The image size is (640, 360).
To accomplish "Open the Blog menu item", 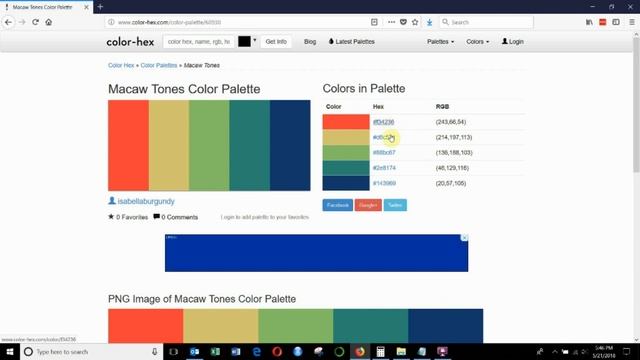I will pos(310,42).
